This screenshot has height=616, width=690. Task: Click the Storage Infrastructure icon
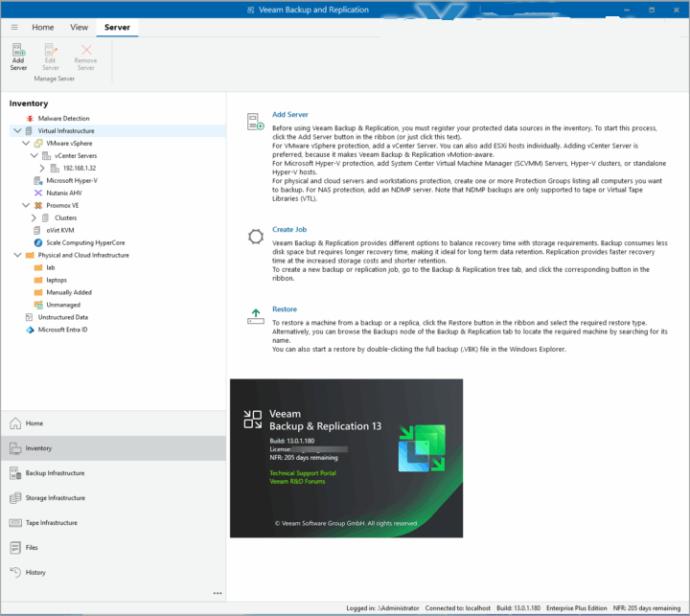[x=15, y=498]
